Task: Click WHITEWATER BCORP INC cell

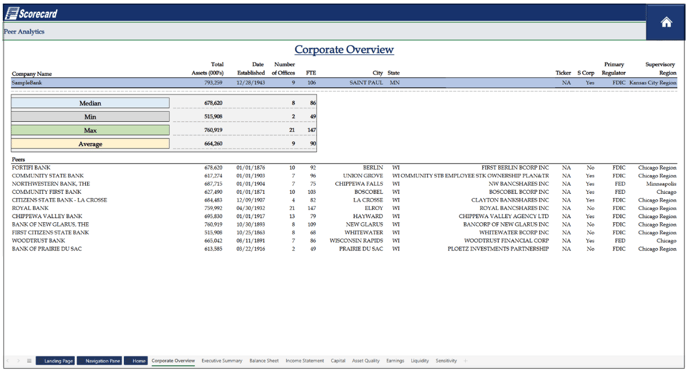Action: [514, 233]
